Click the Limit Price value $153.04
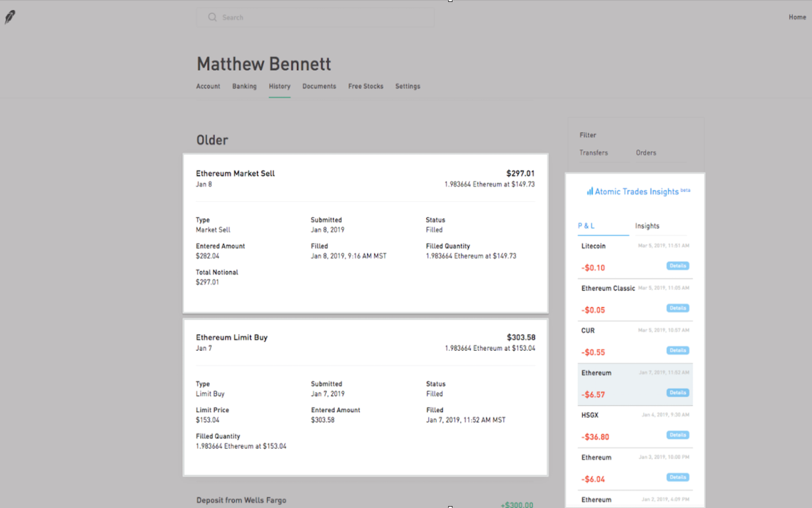This screenshot has height=508, width=812. point(207,420)
